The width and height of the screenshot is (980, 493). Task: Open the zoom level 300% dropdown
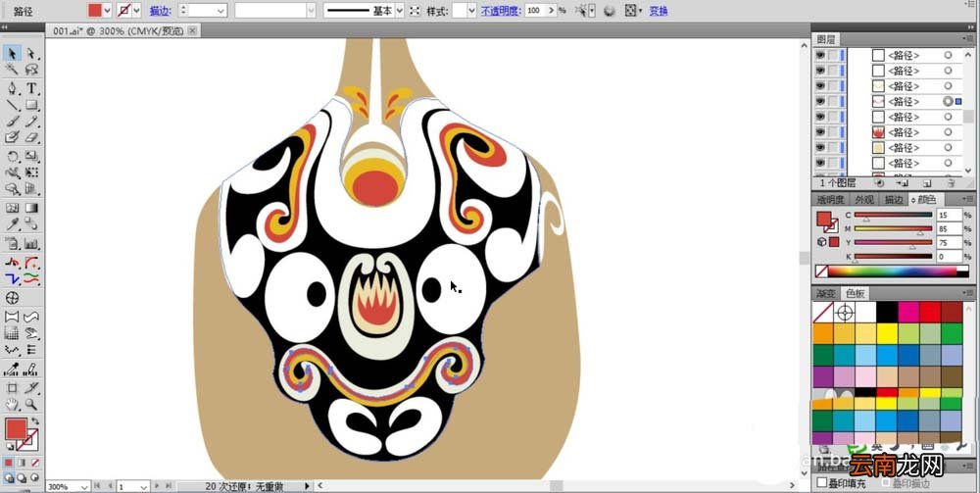[83, 486]
